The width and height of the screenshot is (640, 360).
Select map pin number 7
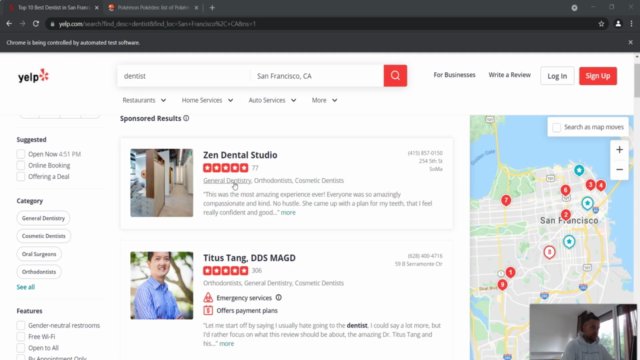[x=506, y=200]
